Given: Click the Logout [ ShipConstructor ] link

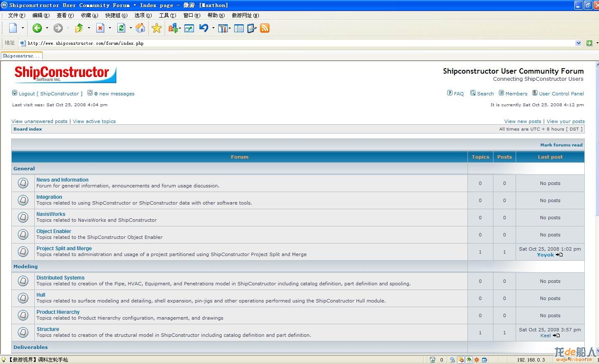Looking at the screenshot, I should click(x=50, y=94).
